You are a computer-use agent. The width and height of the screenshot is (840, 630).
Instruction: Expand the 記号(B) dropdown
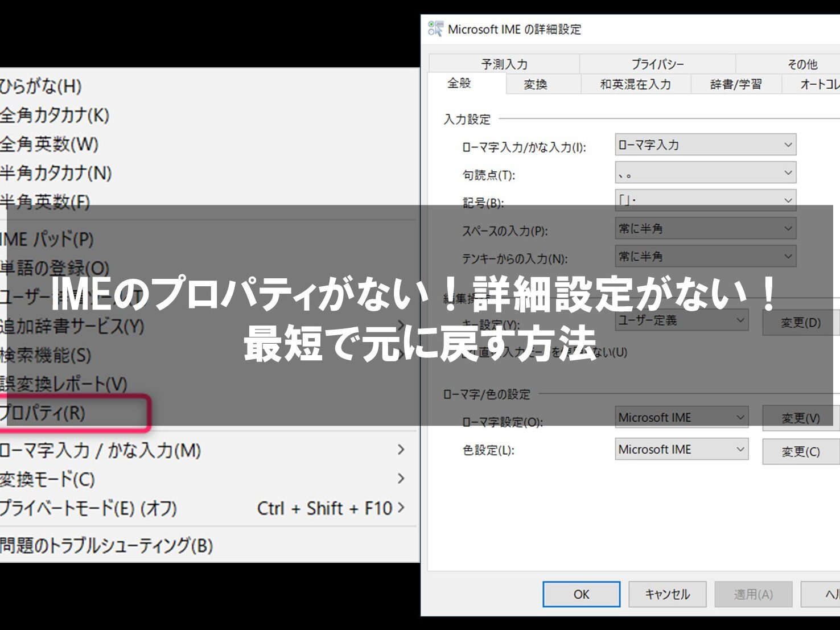(x=705, y=200)
